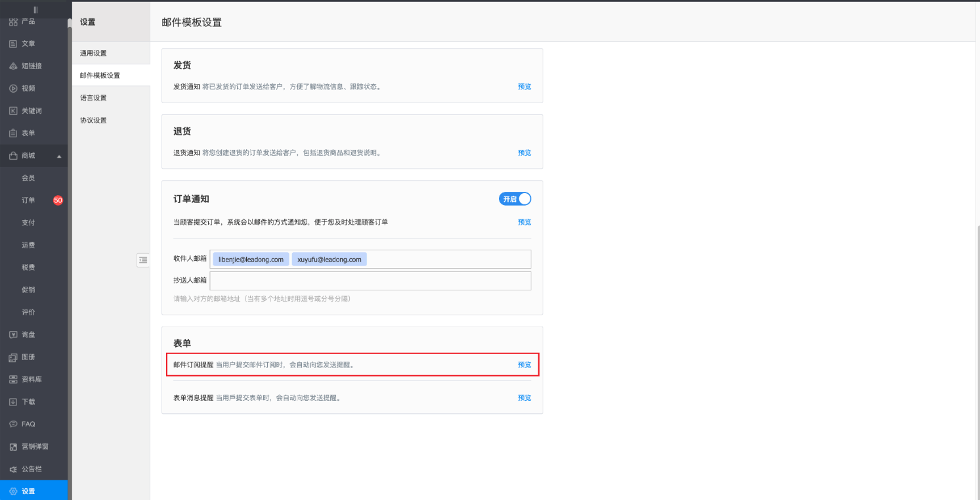Open the Marketing Popup (营销弹窗) icon
Image resolution: width=980 pixels, height=500 pixels.
coord(13,447)
